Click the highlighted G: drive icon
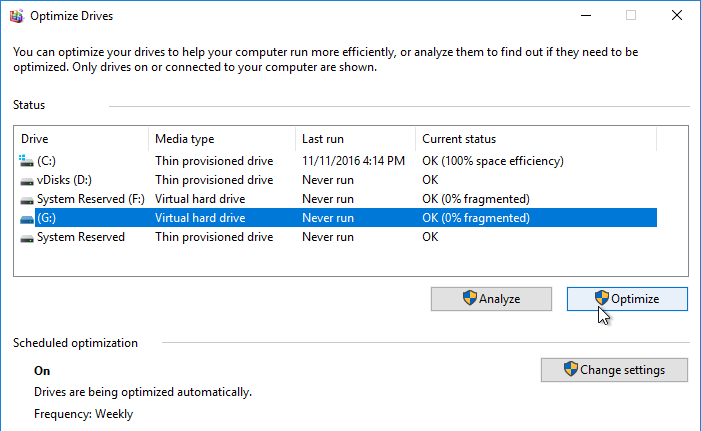Image resolution: width=701 pixels, height=431 pixels. point(27,219)
